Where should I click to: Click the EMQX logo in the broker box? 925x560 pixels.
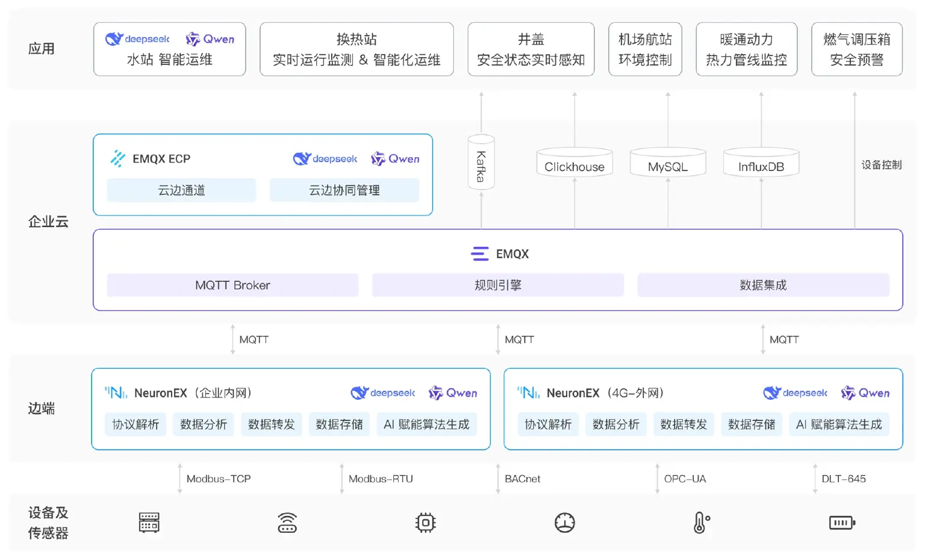tap(480, 254)
